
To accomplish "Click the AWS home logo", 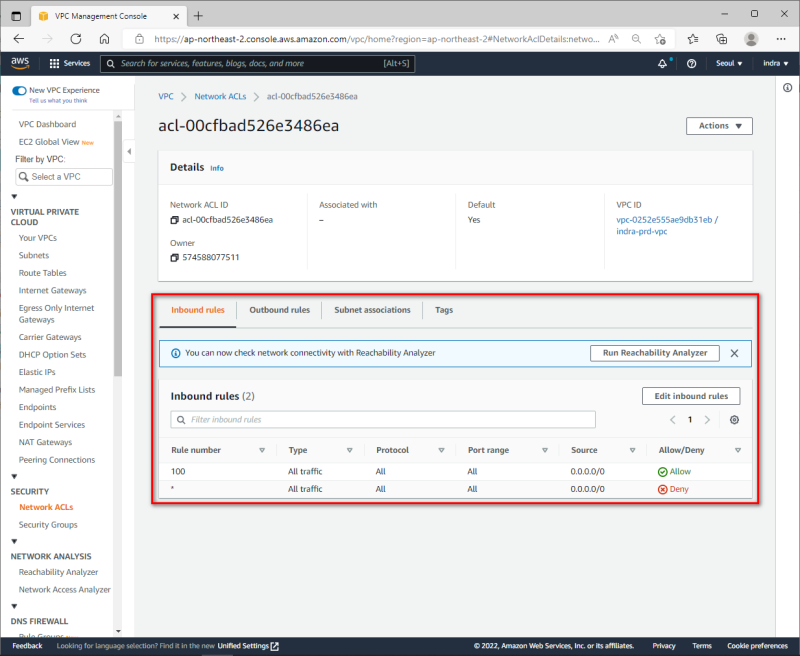I will click(20, 62).
